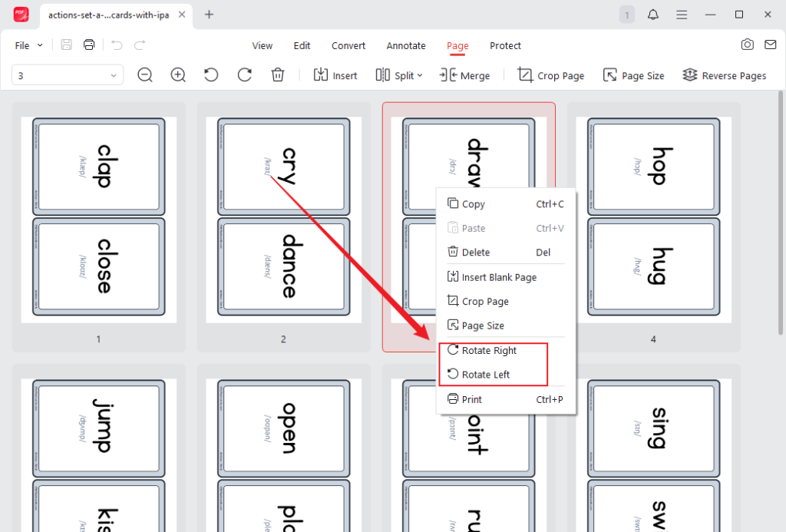Open notifications bell
Viewport: 786px width, 532px height.
click(653, 15)
